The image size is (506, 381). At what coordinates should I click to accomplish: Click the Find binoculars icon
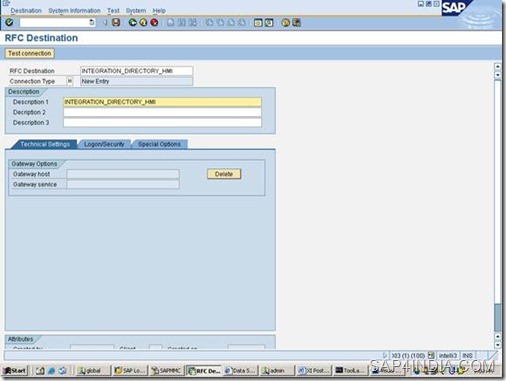[x=182, y=22]
